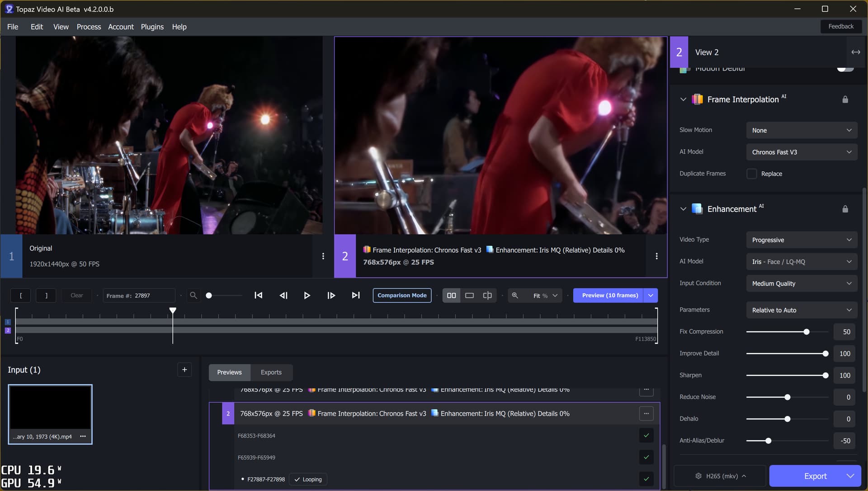Click the Export button
The width and height of the screenshot is (868, 491).
pyautogui.click(x=815, y=476)
